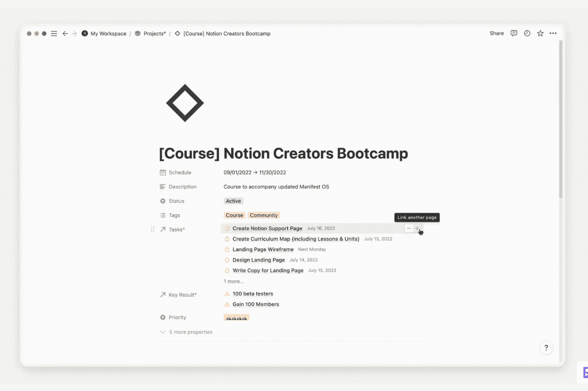Screen dimensions: 588x391
Task: Click the help question mark button
Action: 546,348
